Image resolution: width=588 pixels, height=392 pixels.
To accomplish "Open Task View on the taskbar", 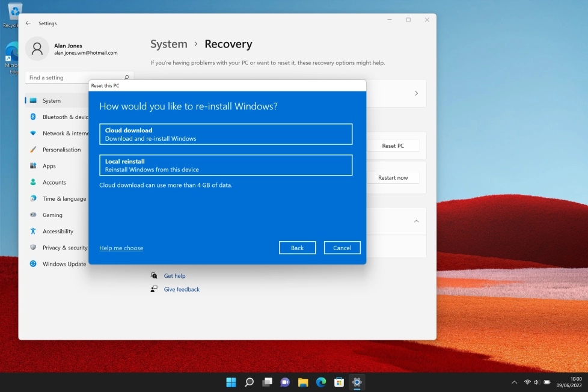I will coord(267,382).
